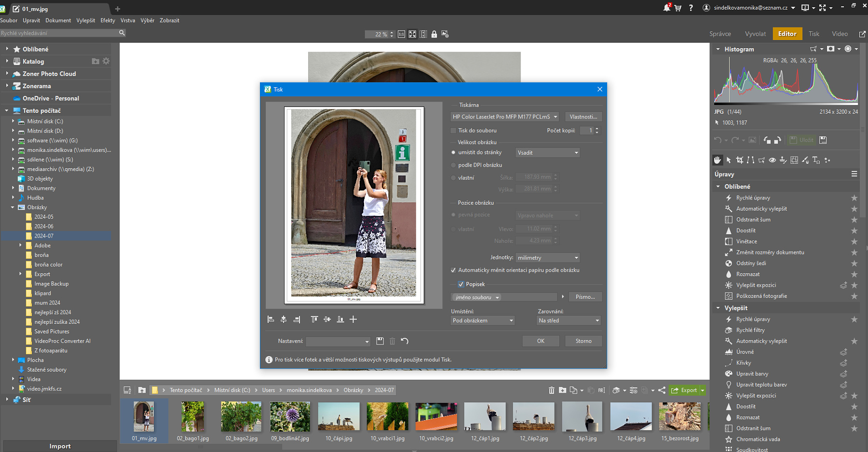Image resolution: width=868 pixels, height=452 pixels.
Task: Open the Jednotky units dropdown
Action: (x=547, y=258)
